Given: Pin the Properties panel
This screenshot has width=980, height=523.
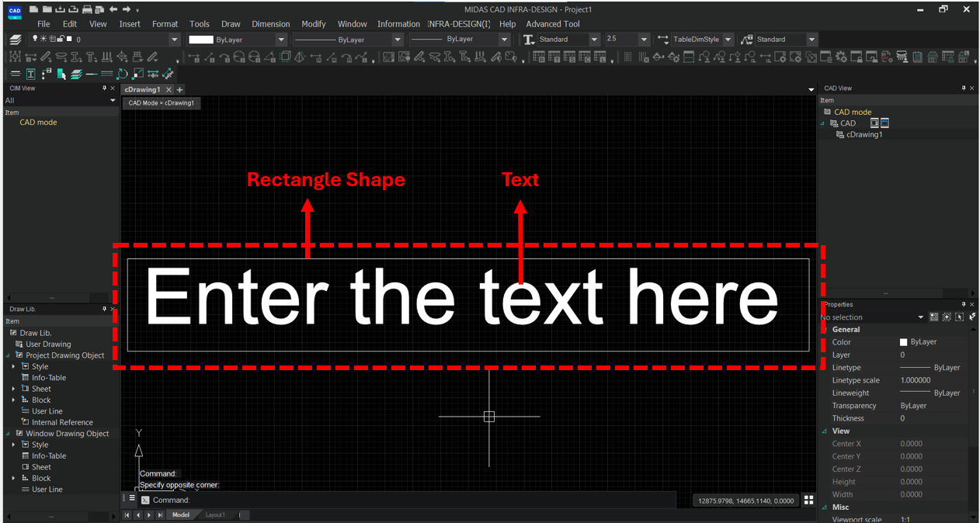Looking at the screenshot, I should pyautogui.click(x=964, y=304).
